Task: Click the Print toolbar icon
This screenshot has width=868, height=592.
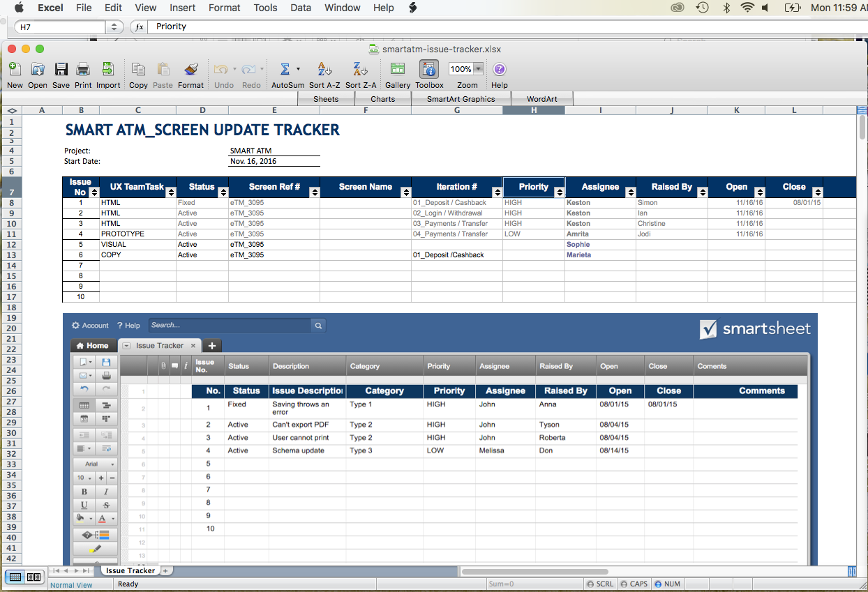Action: pyautogui.click(x=83, y=69)
